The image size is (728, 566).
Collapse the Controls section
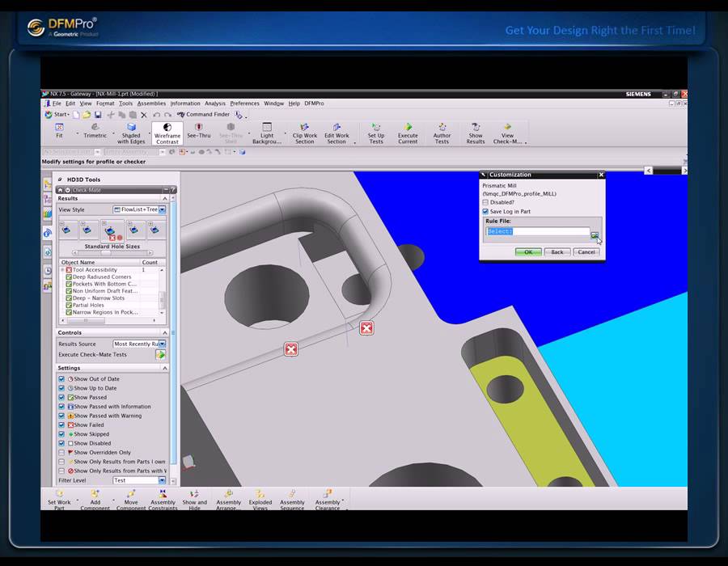(x=164, y=333)
